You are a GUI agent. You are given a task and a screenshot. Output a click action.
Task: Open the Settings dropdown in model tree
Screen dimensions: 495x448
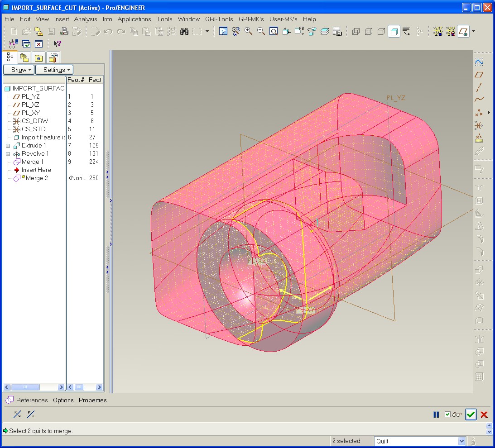[54, 70]
